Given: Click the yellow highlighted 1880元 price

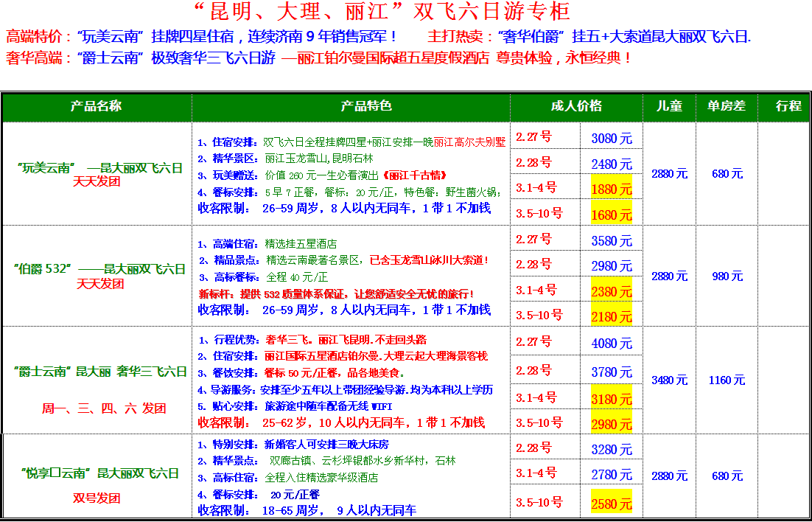Looking at the screenshot, I should coord(612,189).
